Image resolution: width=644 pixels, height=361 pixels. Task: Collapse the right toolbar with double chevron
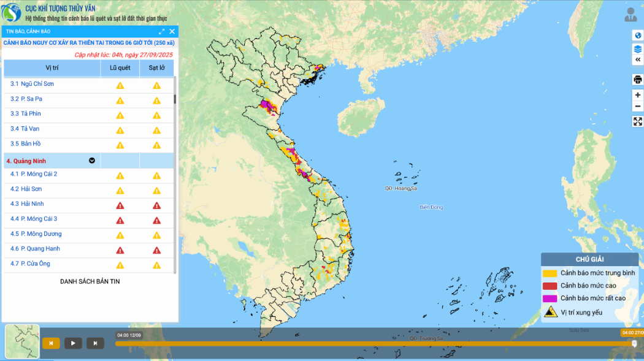(637, 59)
